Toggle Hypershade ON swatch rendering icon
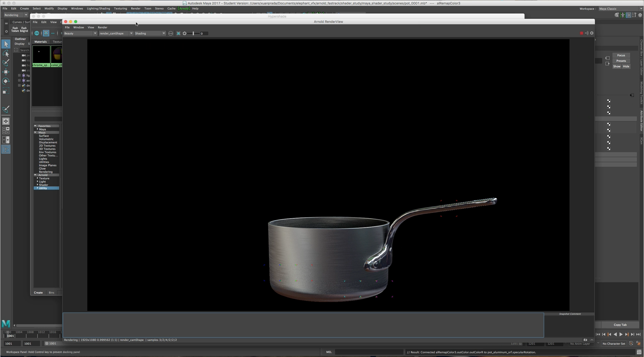 [x=37, y=33]
